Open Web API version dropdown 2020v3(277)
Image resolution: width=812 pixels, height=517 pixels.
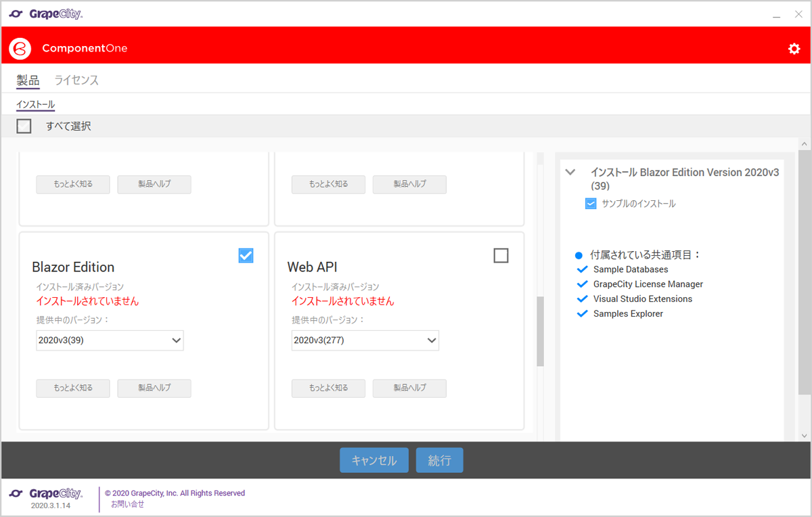pyautogui.click(x=365, y=340)
